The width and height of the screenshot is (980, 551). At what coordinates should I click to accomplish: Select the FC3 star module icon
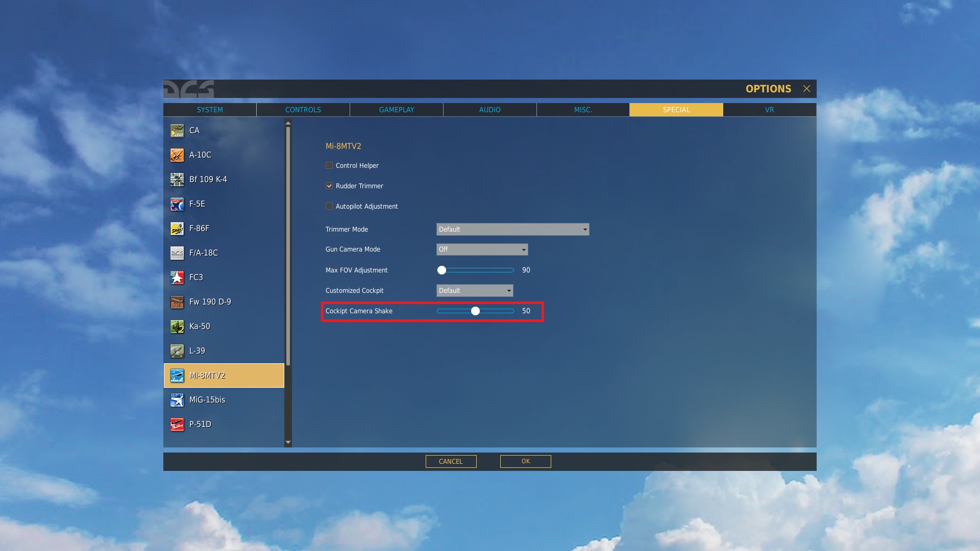(177, 278)
